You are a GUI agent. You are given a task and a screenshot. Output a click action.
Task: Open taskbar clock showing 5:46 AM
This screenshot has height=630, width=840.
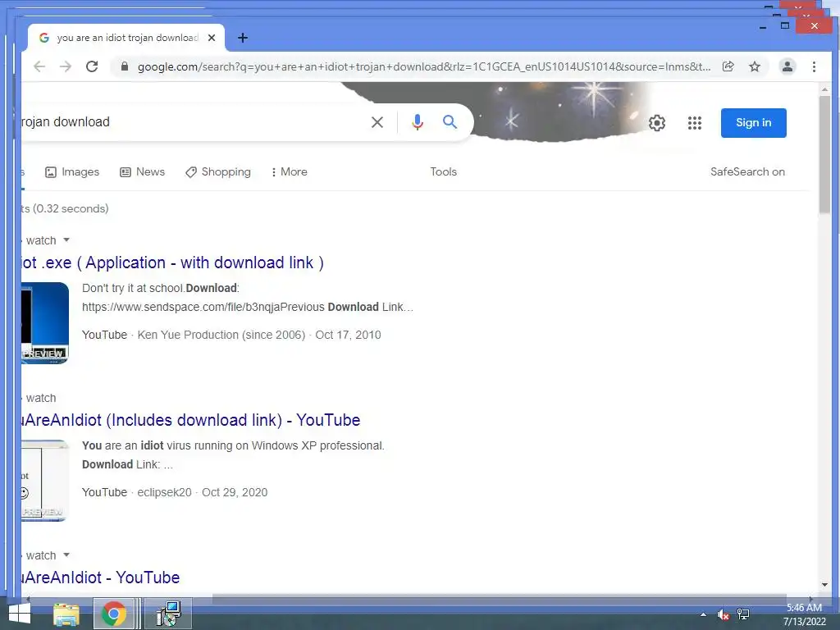(804, 614)
